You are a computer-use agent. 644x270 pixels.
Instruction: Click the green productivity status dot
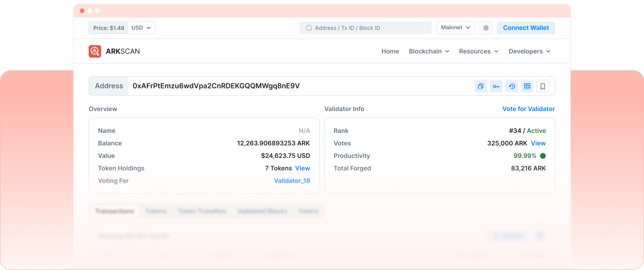(x=543, y=156)
